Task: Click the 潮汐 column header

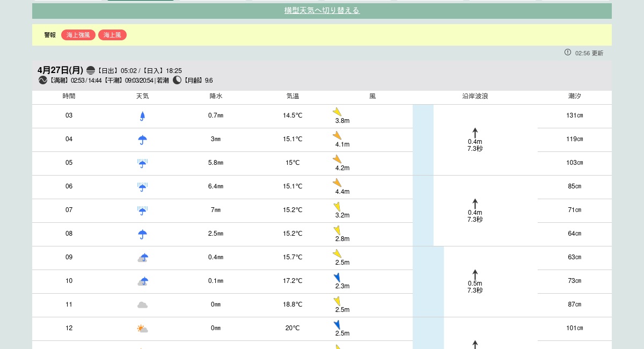Action: [575, 97]
